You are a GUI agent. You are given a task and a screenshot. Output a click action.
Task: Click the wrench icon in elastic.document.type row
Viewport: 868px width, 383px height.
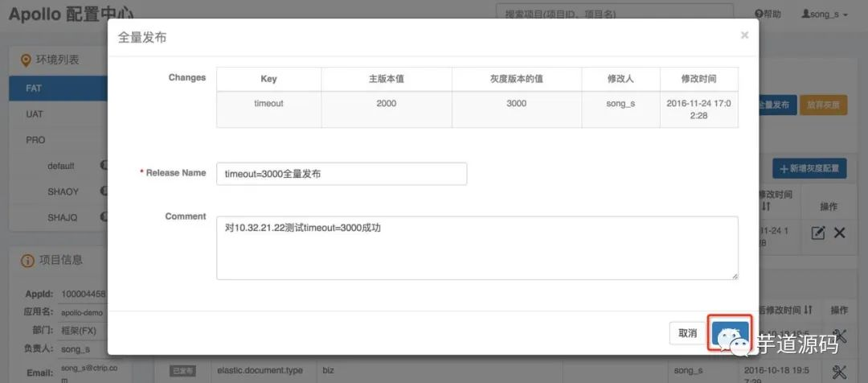click(x=839, y=371)
